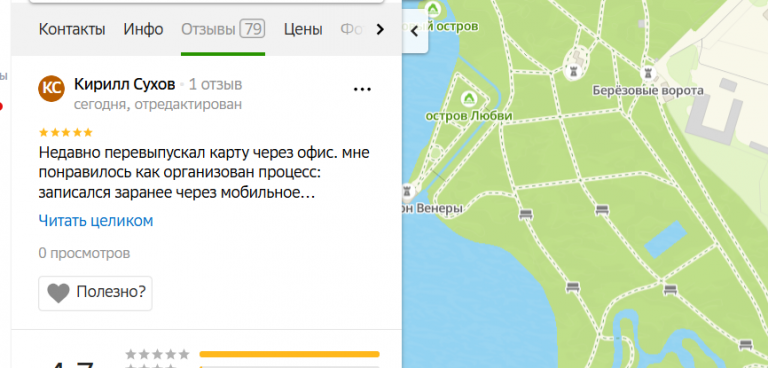Click the "Берёзовые ворота" map label

coord(648,91)
